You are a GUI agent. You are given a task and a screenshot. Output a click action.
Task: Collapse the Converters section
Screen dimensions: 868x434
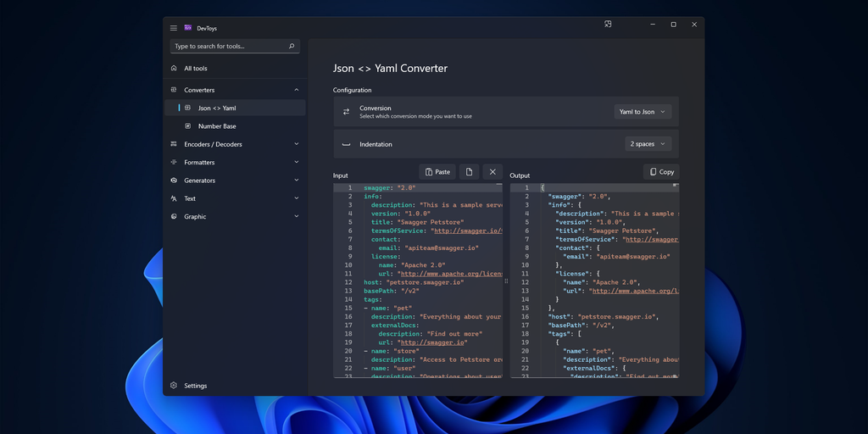pyautogui.click(x=296, y=90)
